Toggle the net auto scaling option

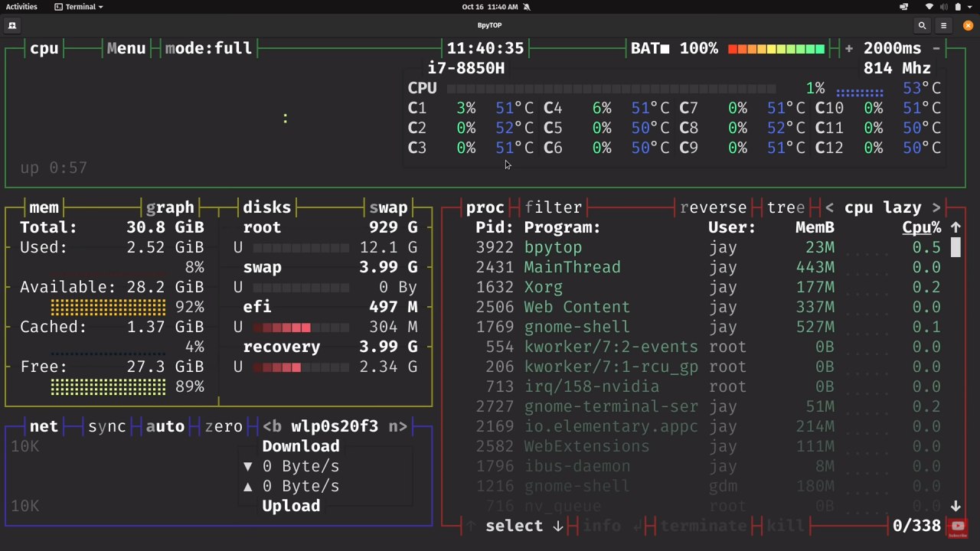[165, 426]
